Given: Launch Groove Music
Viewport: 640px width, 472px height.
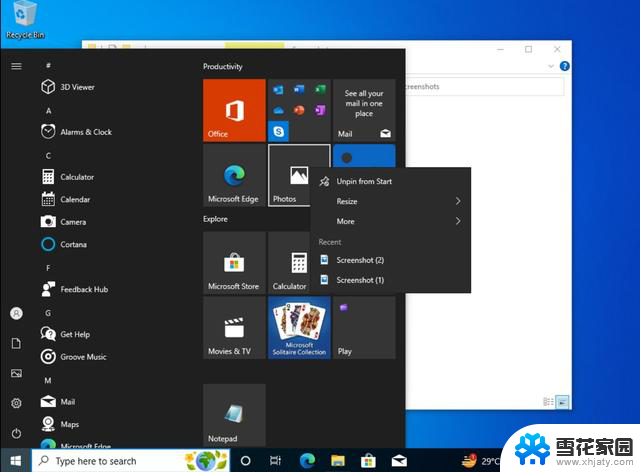Looking at the screenshot, I should click(73, 356).
